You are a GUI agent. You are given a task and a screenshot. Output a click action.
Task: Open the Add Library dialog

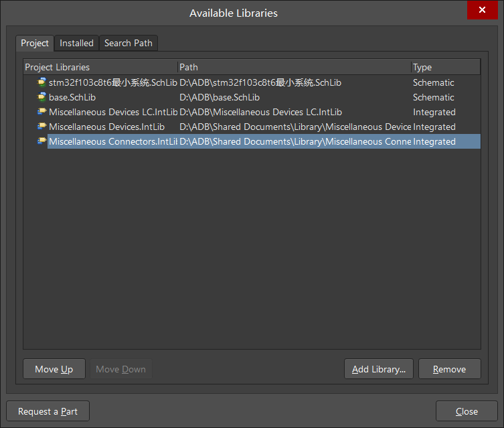point(379,369)
